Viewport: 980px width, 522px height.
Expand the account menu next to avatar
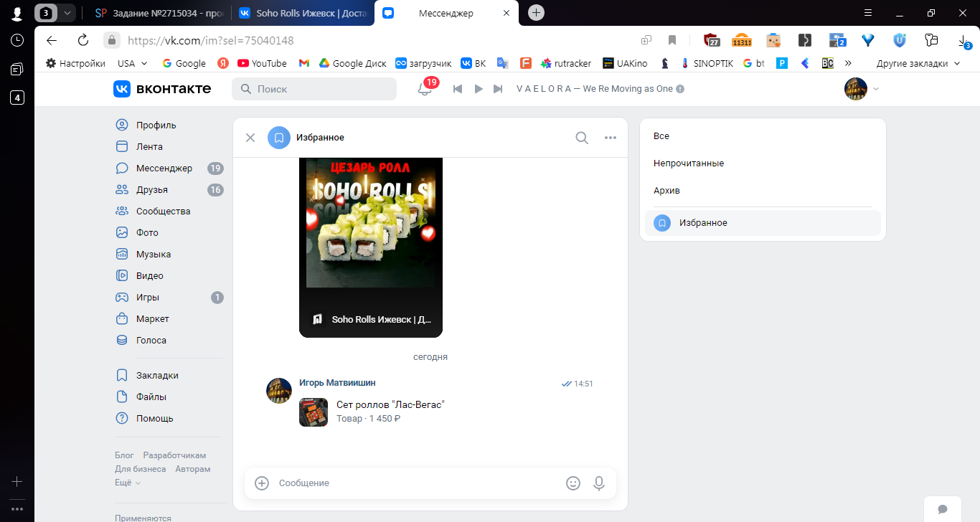coord(875,89)
